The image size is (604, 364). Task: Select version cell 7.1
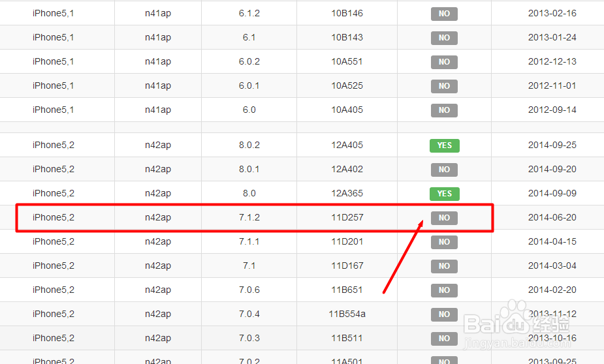point(249,265)
